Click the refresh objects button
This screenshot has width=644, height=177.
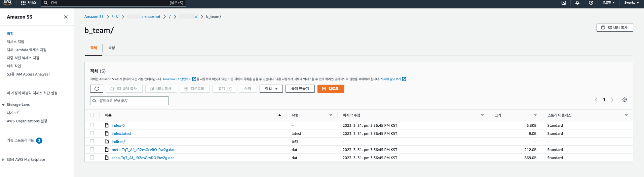coord(97,89)
